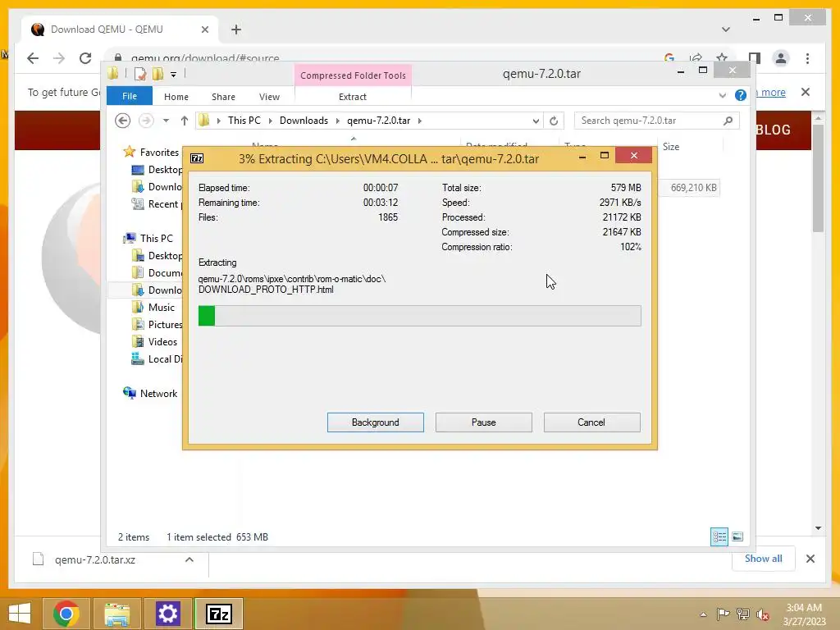Select Network in the navigation pane

click(x=158, y=393)
